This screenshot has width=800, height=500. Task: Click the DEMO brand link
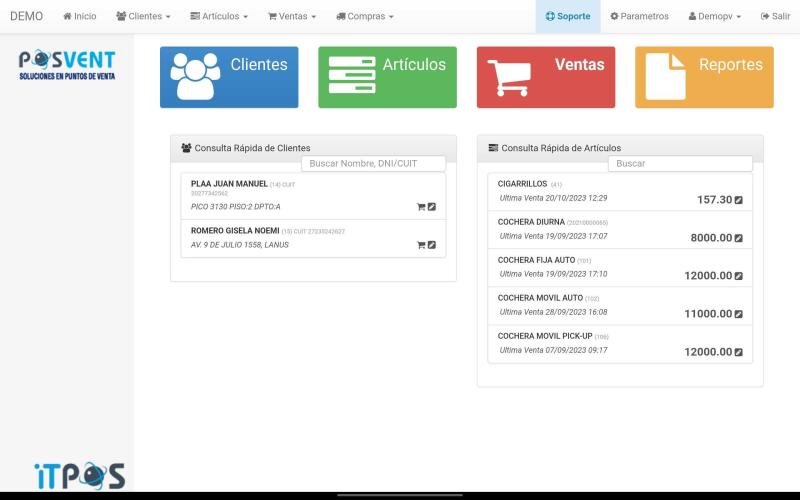click(27, 16)
